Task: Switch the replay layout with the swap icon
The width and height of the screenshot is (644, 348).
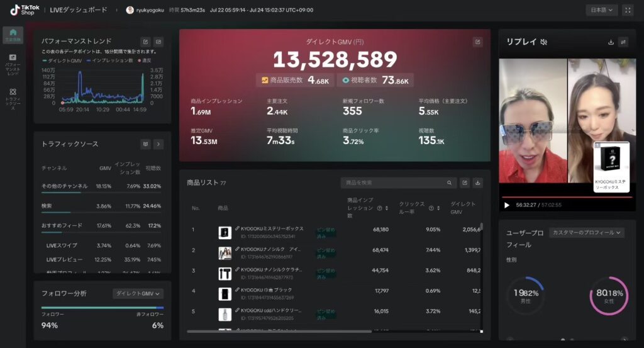Action: tap(623, 42)
